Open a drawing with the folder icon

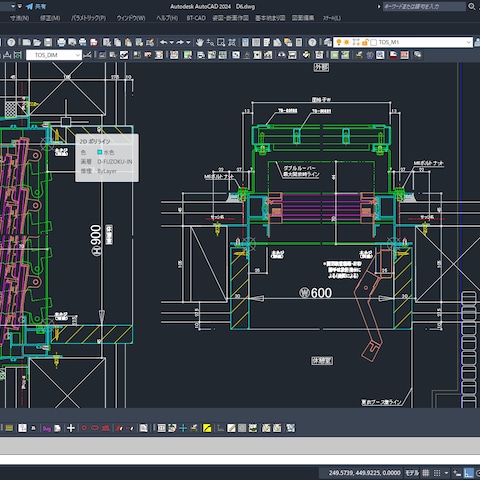[x=37, y=42]
